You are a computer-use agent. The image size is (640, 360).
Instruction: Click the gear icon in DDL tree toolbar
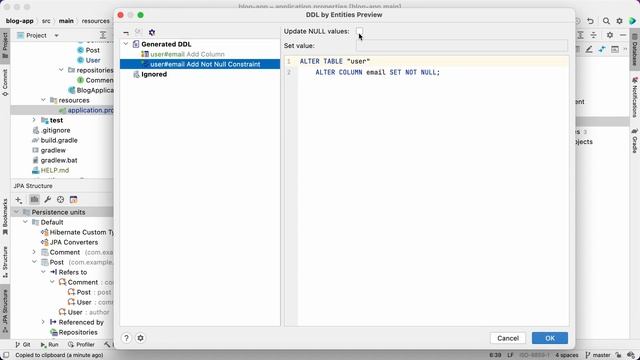tap(152, 32)
